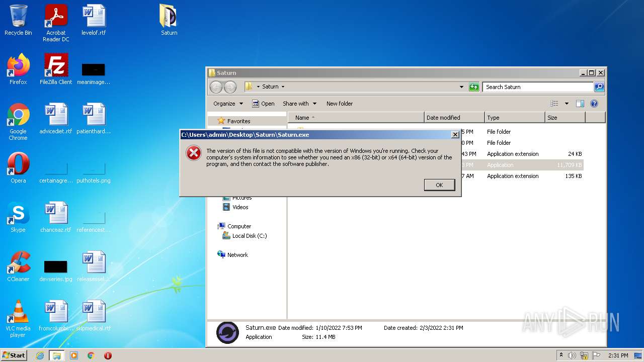Open the Skype desktop shortcut
Viewport: 644px width, 362px height.
click(x=18, y=217)
